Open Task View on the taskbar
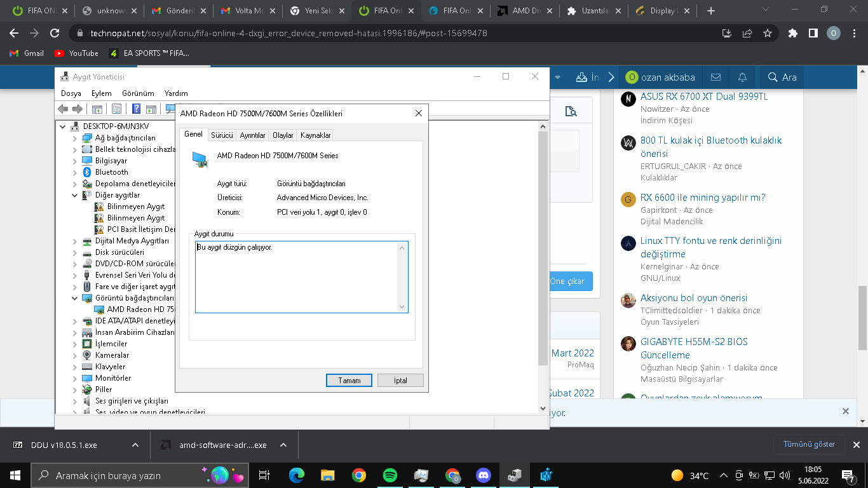 [265, 475]
